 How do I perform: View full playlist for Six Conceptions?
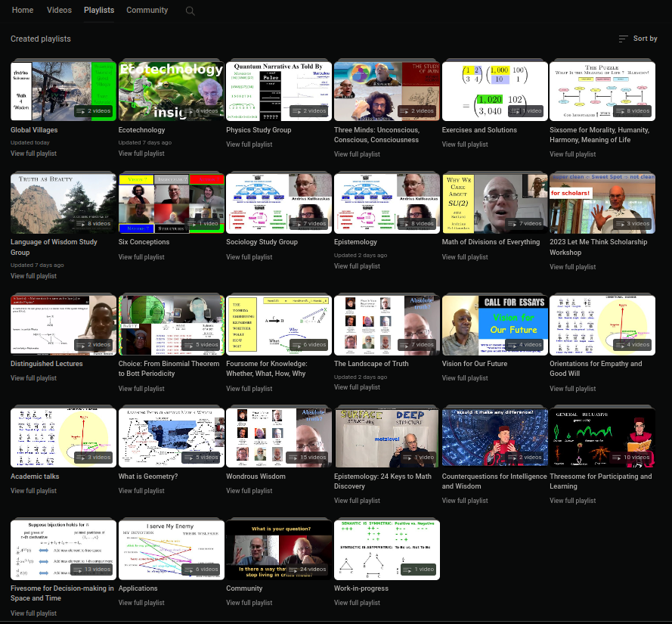[x=141, y=257]
